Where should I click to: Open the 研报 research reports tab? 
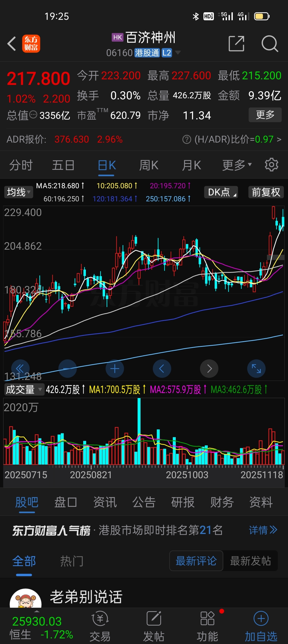[183, 502]
